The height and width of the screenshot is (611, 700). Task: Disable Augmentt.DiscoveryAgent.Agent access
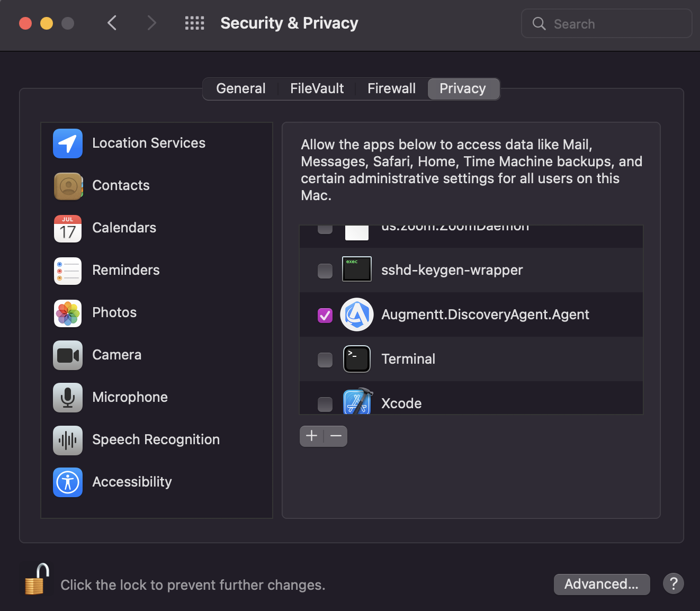click(325, 315)
